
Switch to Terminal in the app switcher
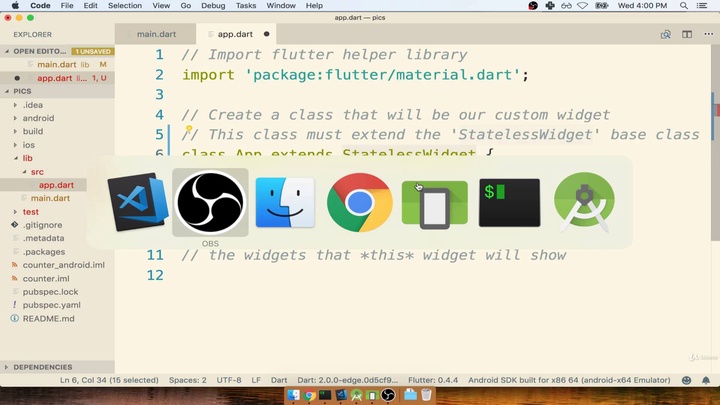pos(509,203)
